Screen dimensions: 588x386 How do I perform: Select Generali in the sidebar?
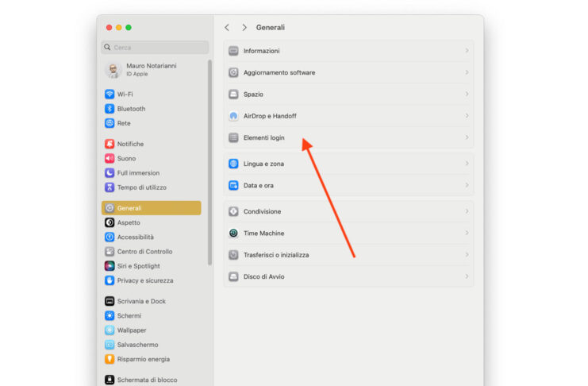[x=151, y=208]
